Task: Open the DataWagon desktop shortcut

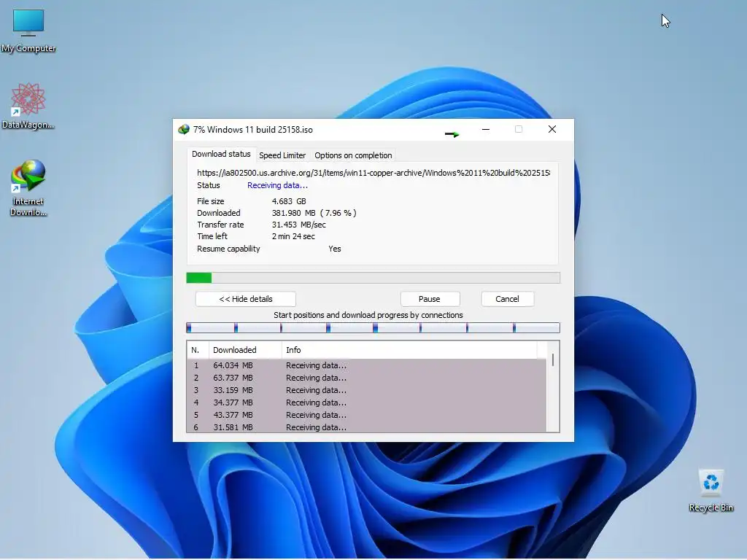Action: [x=28, y=106]
